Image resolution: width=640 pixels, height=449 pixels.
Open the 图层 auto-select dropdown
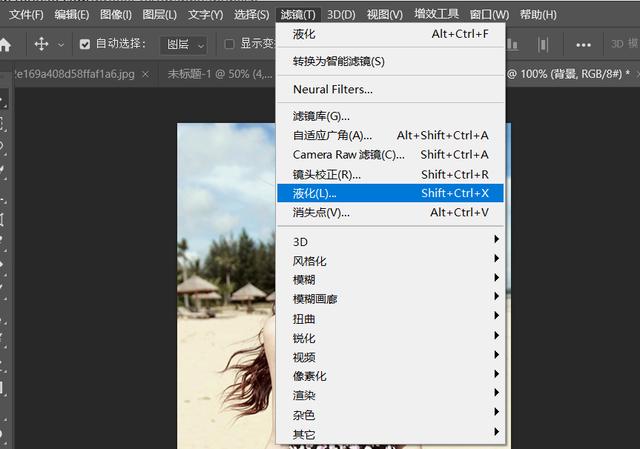(x=184, y=44)
